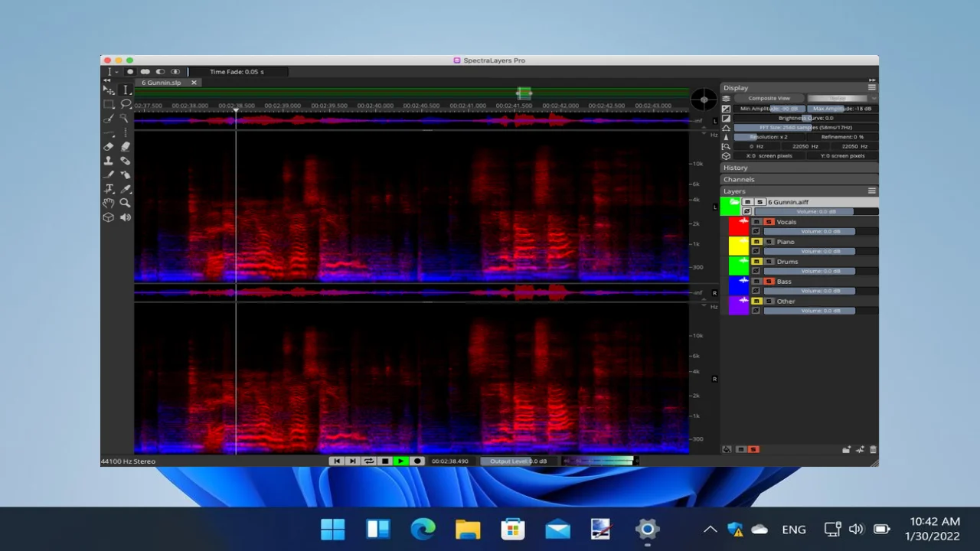Select the eraser tool
The image size is (980, 551).
(109, 146)
